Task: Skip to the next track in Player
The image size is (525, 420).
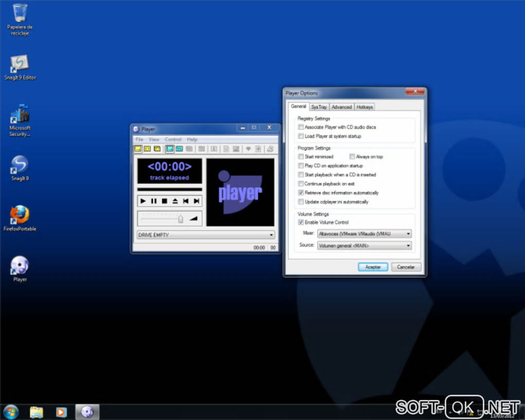Action: coord(197,201)
